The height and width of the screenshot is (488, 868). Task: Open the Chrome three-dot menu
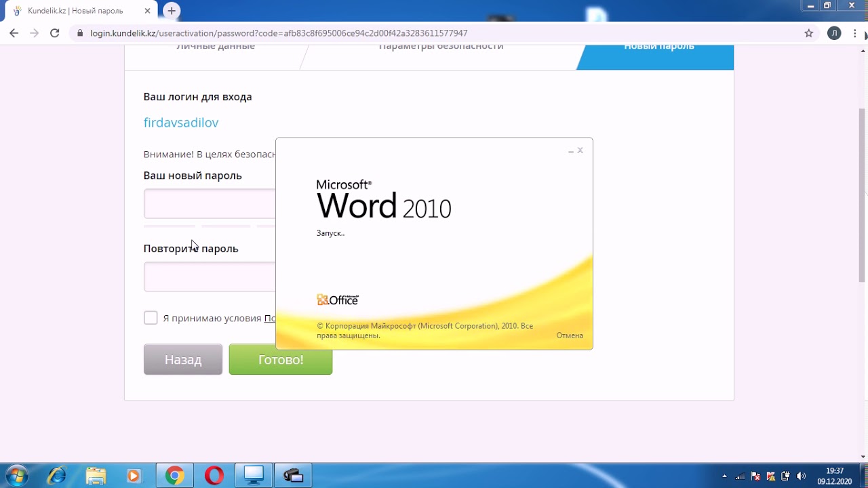tap(856, 33)
